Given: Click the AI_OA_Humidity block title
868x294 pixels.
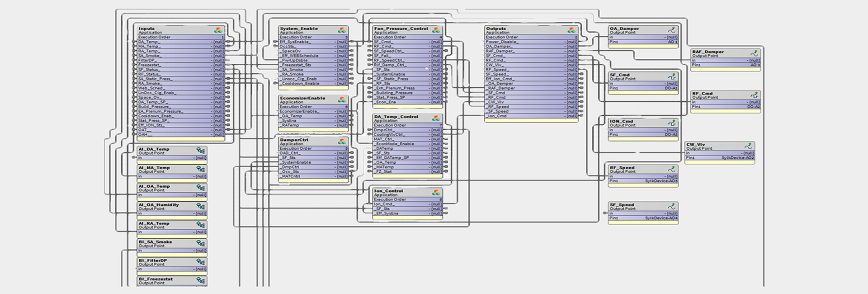Looking at the screenshot, I should (159, 205).
